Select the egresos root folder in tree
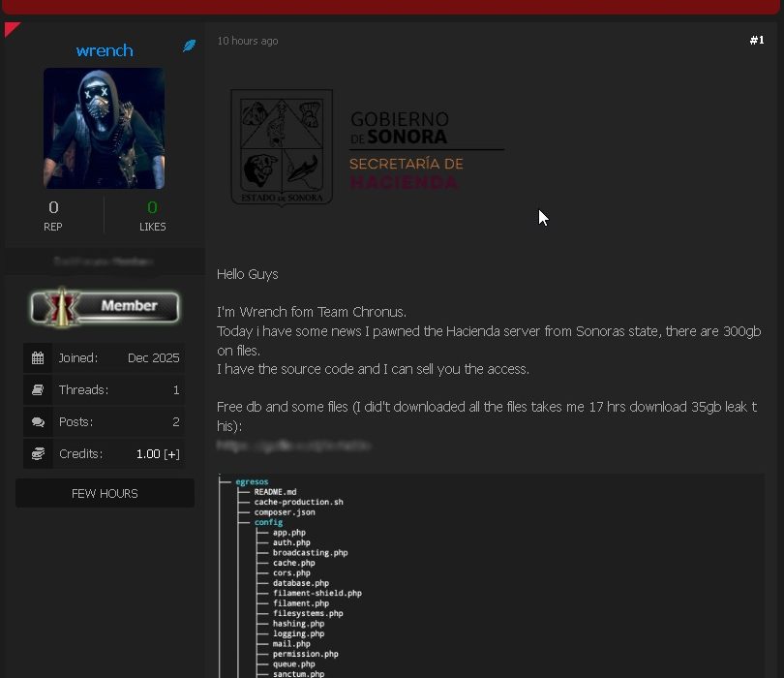 click(252, 481)
